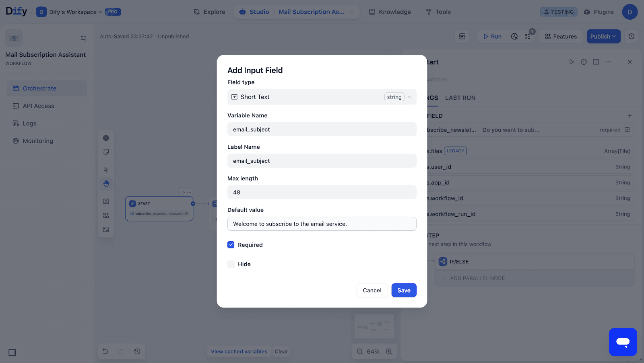Select the hand pan tool

[106, 184]
